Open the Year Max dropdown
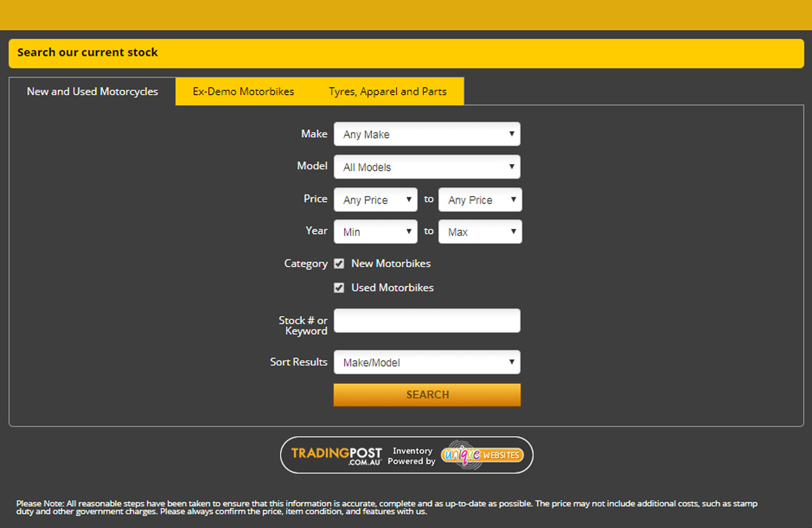 481,232
